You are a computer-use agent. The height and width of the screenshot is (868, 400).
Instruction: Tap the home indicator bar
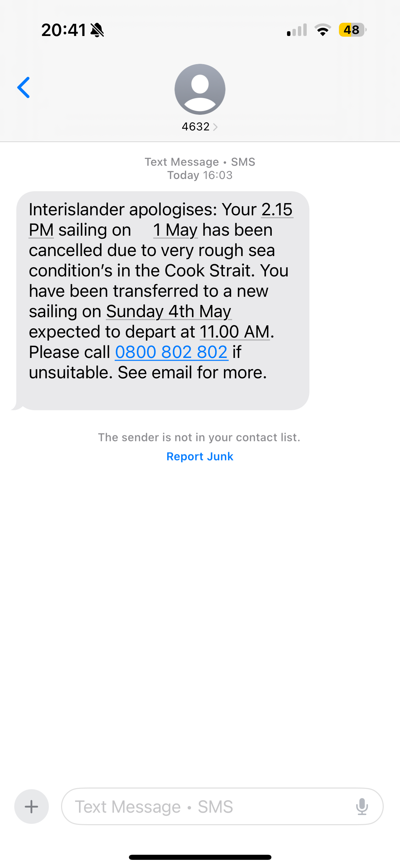point(200,857)
